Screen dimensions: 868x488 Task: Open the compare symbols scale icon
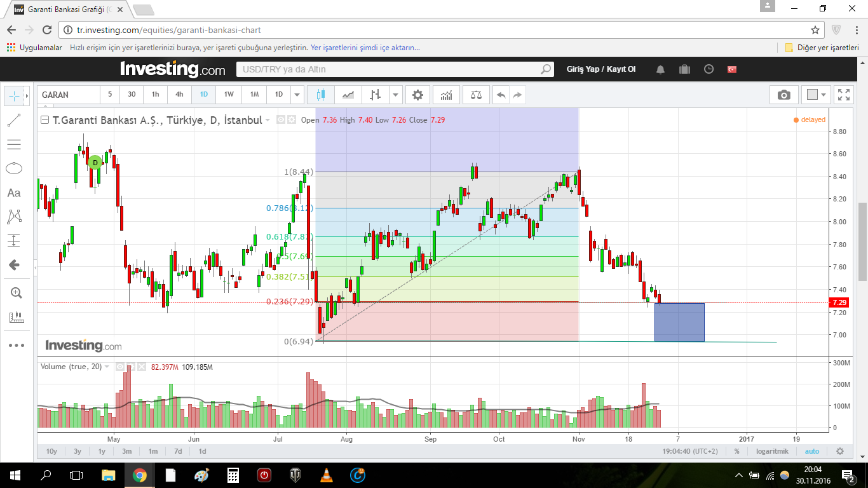(476, 95)
